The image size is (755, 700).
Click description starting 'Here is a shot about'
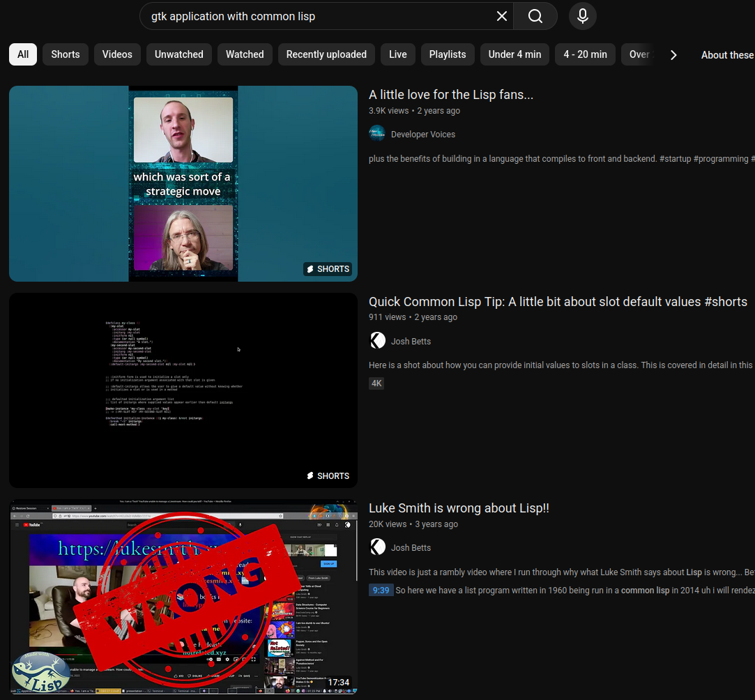[560, 365]
